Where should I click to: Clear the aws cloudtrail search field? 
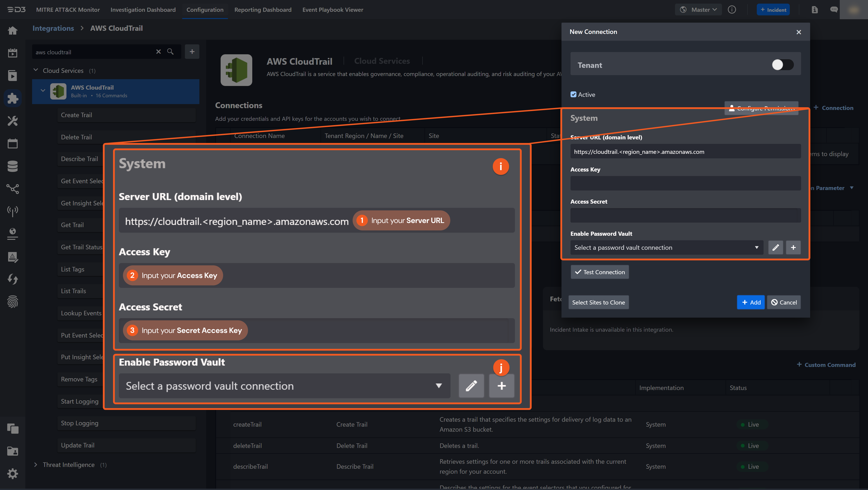pyautogui.click(x=158, y=52)
